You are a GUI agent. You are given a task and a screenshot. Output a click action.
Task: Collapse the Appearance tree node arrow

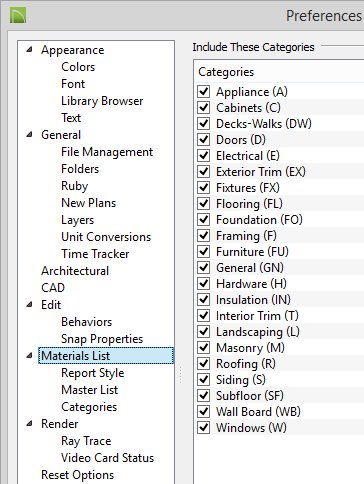tap(30, 50)
